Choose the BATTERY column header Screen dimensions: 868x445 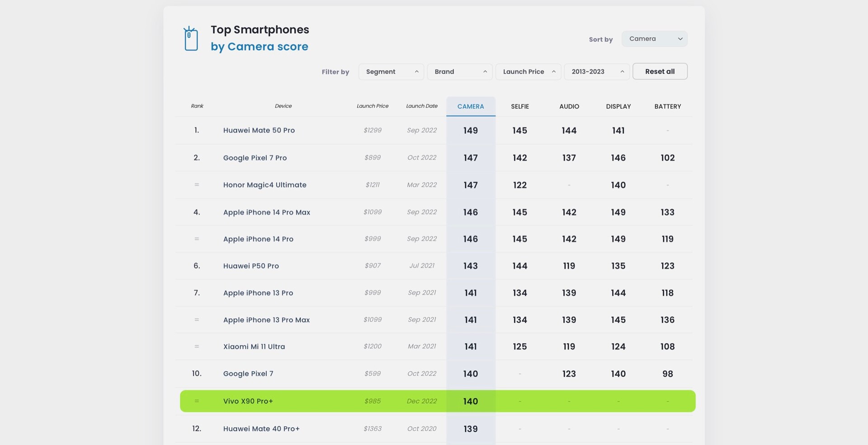click(x=667, y=106)
